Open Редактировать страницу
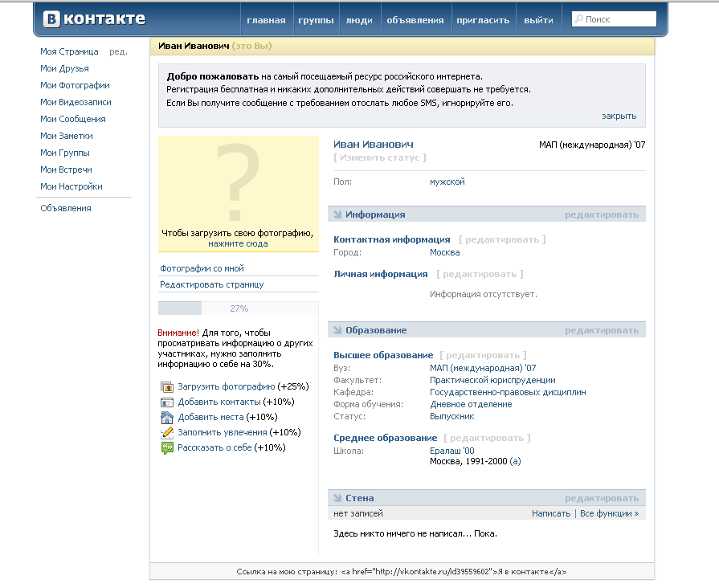 coord(212,284)
